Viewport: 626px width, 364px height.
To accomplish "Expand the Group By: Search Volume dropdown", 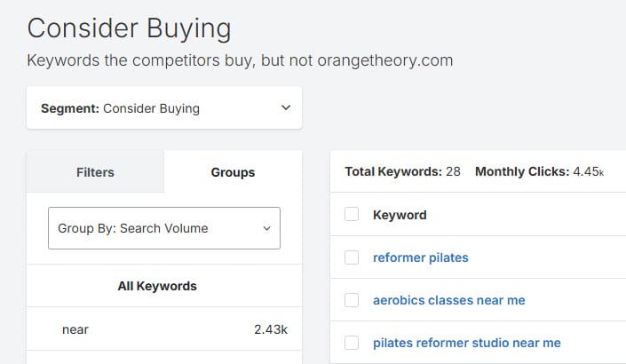I will 163,228.
